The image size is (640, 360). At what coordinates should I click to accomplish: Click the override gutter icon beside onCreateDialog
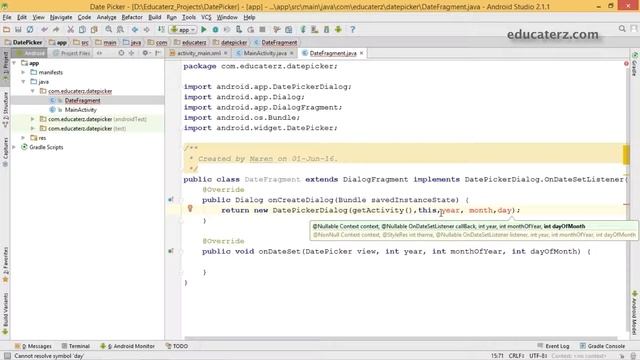pyautogui.click(x=171, y=200)
